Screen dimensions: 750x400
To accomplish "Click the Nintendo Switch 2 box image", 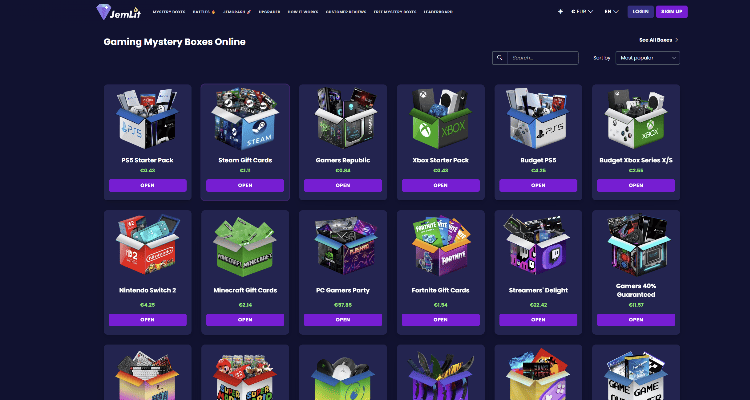I will [x=148, y=244].
